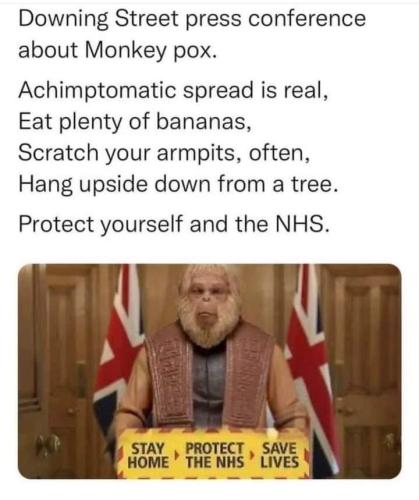
Task: Click the 'Scratch your armpits, often,' line
Action: click(x=165, y=153)
